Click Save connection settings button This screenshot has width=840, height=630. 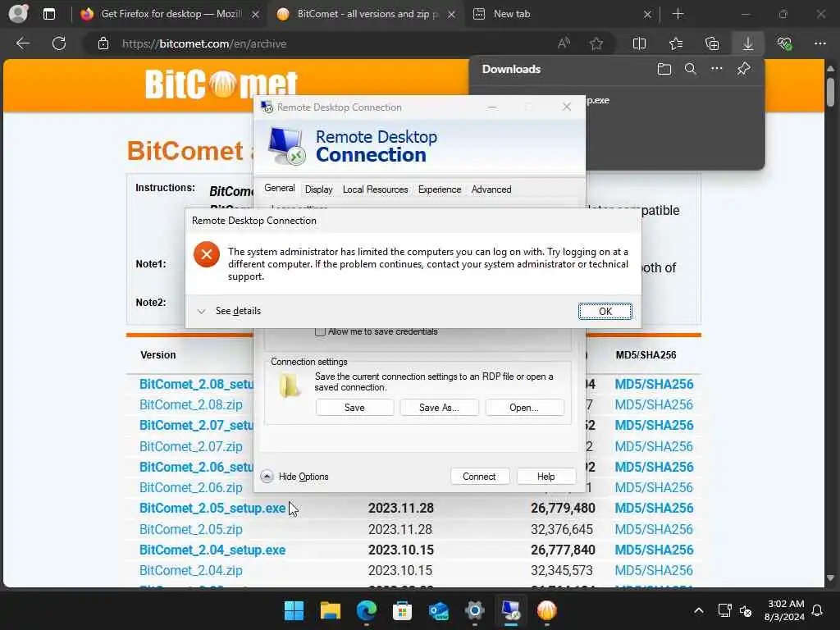point(354,408)
